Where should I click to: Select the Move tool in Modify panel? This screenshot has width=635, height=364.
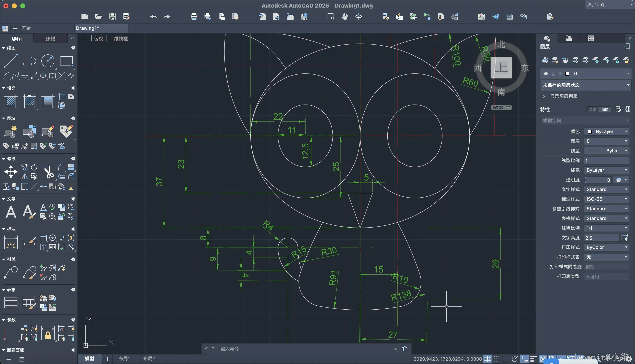coord(11,172)
